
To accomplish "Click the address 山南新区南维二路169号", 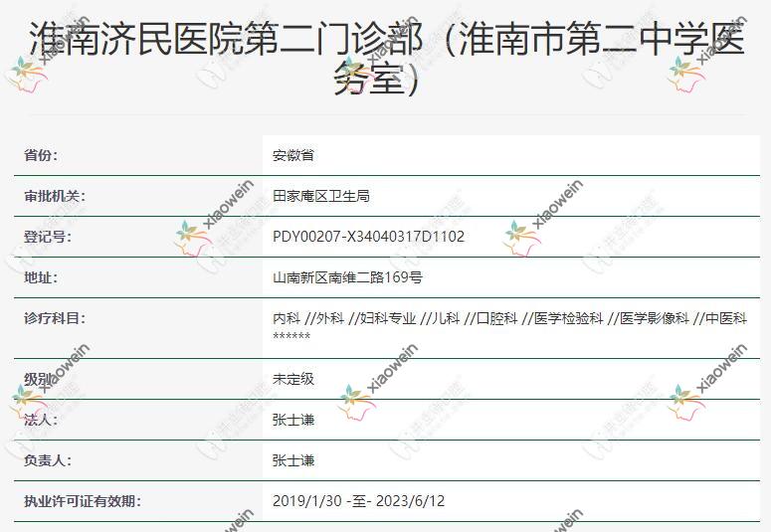I will click(x=347, y=277).
